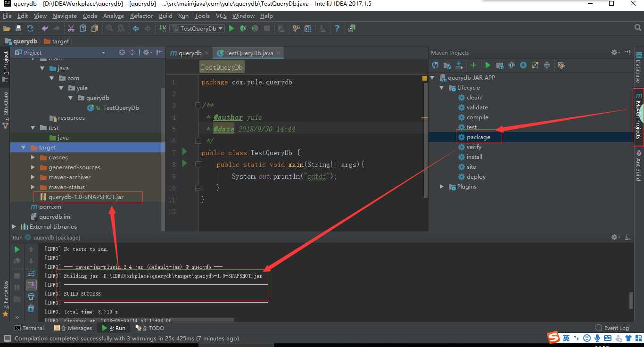Open Project Structure toolbar icon

[308, 28]
